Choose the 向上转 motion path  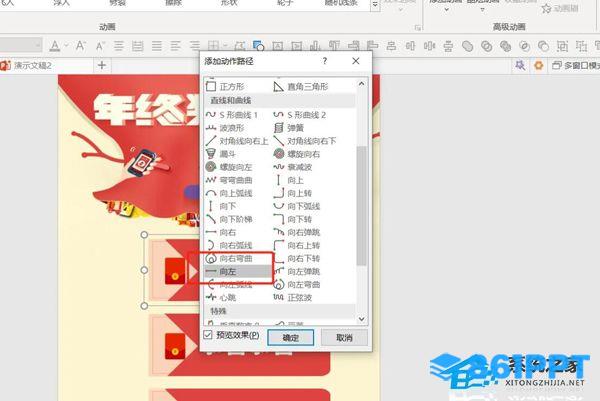tap(293, 193)
